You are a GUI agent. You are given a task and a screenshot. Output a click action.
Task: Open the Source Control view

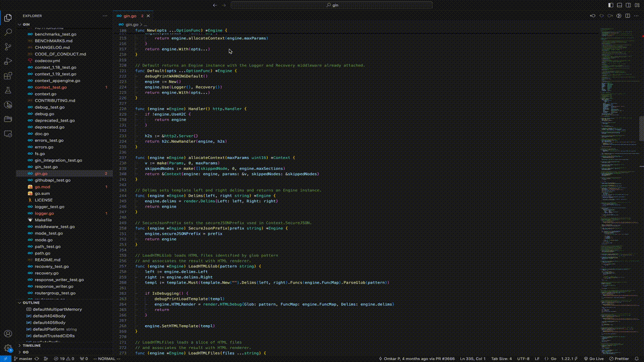click(x=8, y=47)
